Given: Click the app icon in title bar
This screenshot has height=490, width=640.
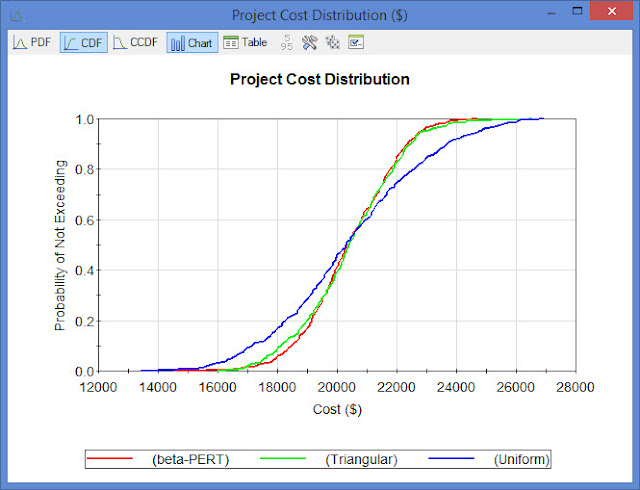Looking at the screenshot, I should point(18,16).
